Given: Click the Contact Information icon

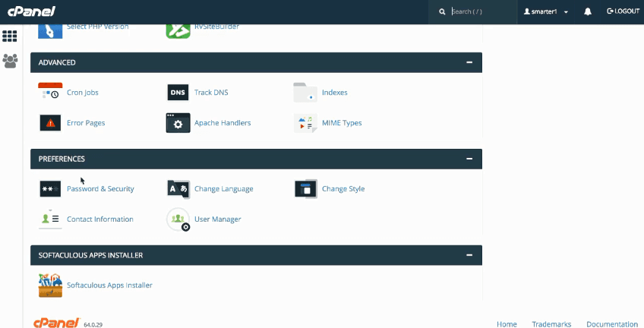Looking at the screenshot, I should coord(50,219).
